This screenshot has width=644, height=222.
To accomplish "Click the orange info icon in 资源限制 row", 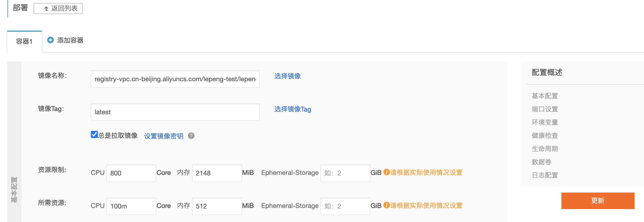I will coord(386,172).
